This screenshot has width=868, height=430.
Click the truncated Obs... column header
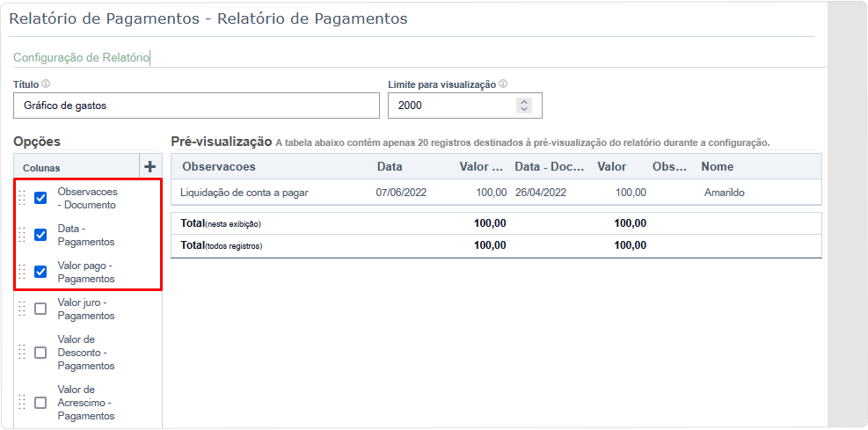coord(669,166)
